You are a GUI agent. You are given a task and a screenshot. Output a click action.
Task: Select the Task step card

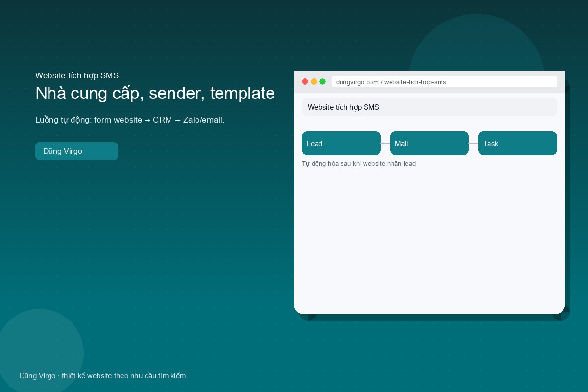517,143
